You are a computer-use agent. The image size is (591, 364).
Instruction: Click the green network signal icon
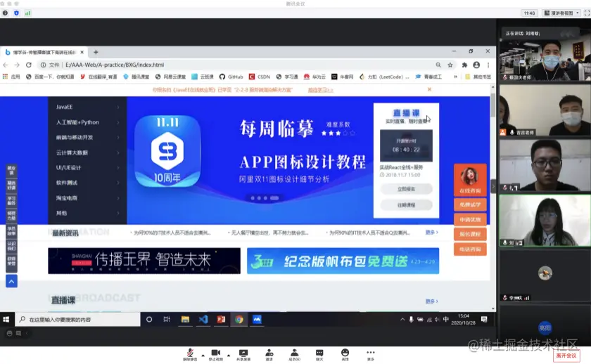[27, 13]
